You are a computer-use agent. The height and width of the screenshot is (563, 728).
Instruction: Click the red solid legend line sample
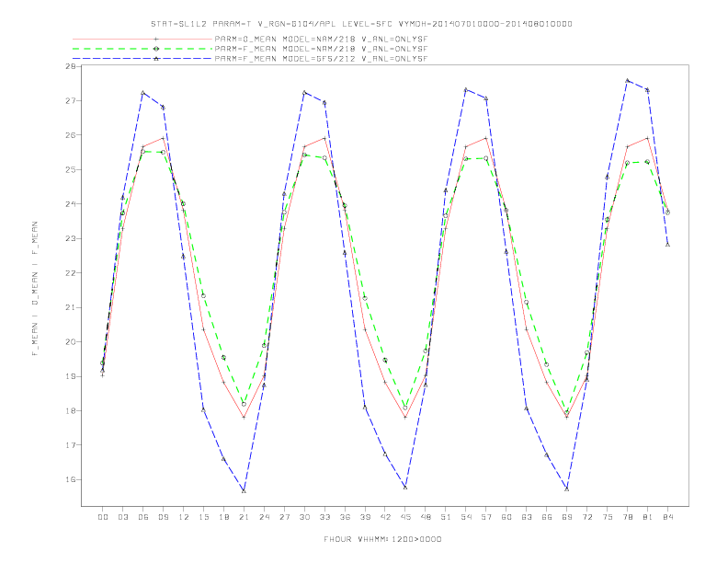[142, 39]
